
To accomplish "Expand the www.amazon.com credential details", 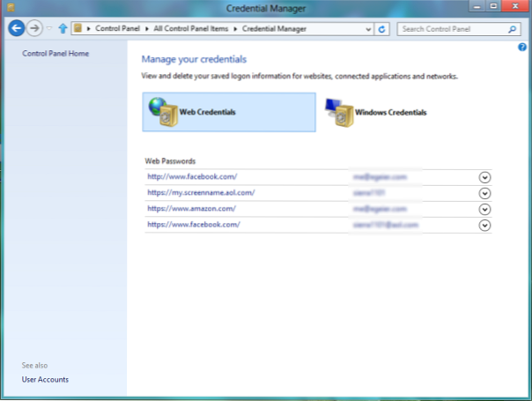I will point(484,209).
